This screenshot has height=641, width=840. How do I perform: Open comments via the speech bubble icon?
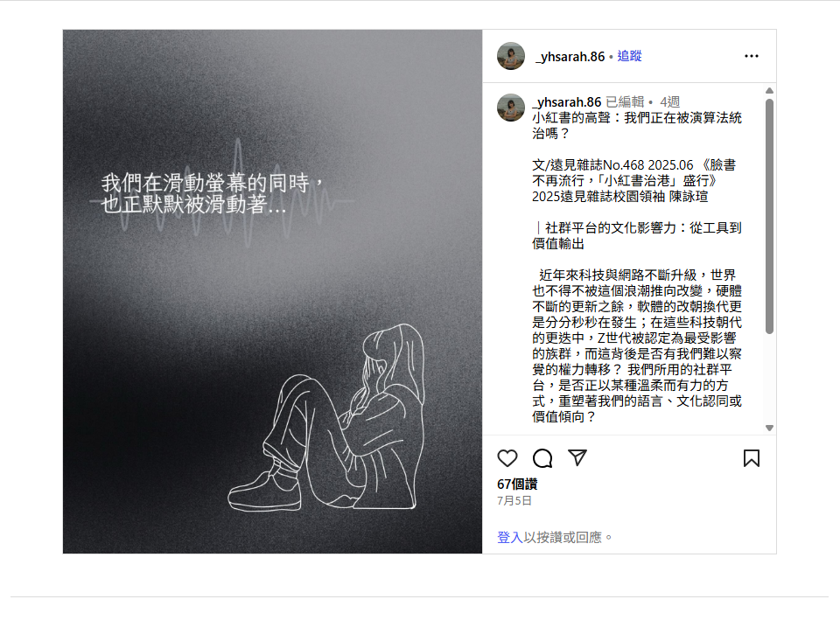pos(542,458)
